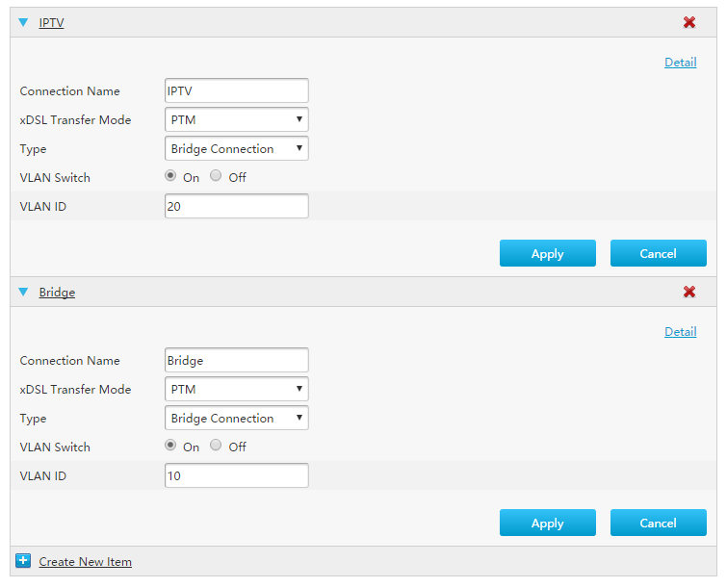Viewport: 727px width, 588px height.
Task: Click the Create New Item link
Action: 86,562
